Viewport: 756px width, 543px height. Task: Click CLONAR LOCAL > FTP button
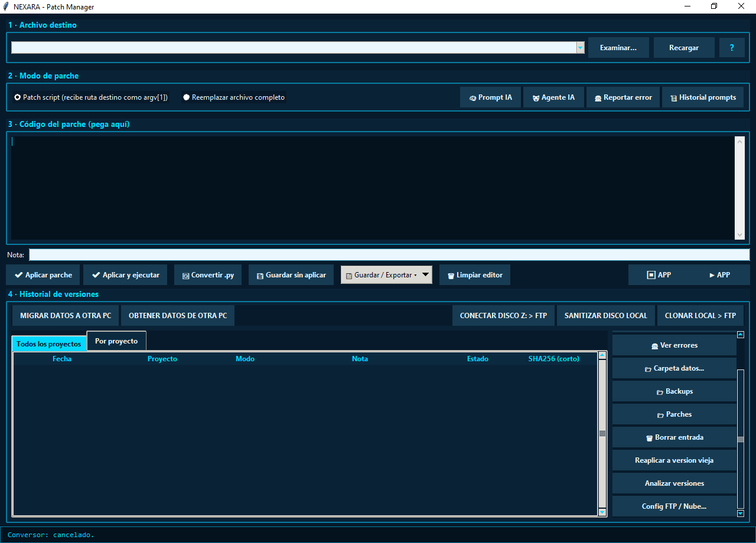coord(700,316)
